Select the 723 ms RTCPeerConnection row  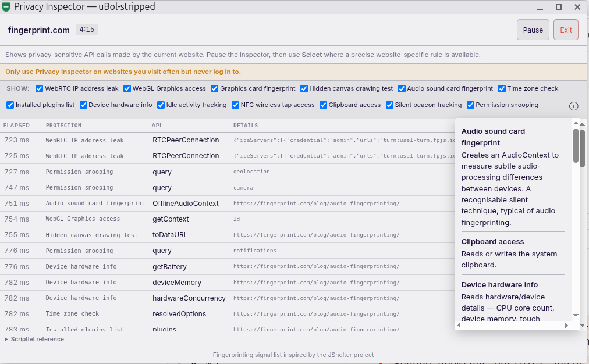[227, 140]
